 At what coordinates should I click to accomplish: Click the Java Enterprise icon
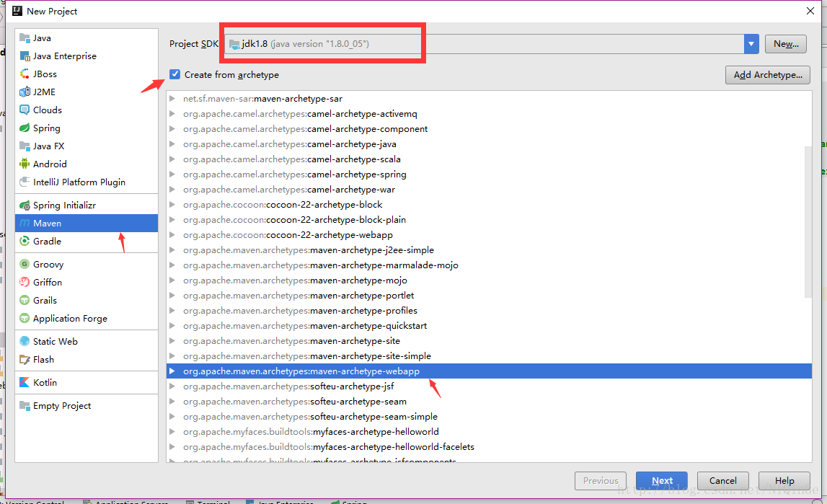pos(25,56)
